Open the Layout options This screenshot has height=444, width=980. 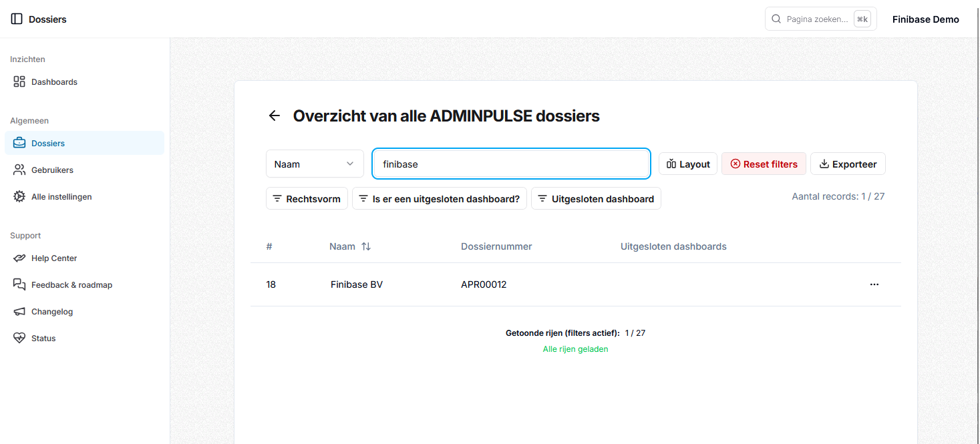(x=688, y=164)
